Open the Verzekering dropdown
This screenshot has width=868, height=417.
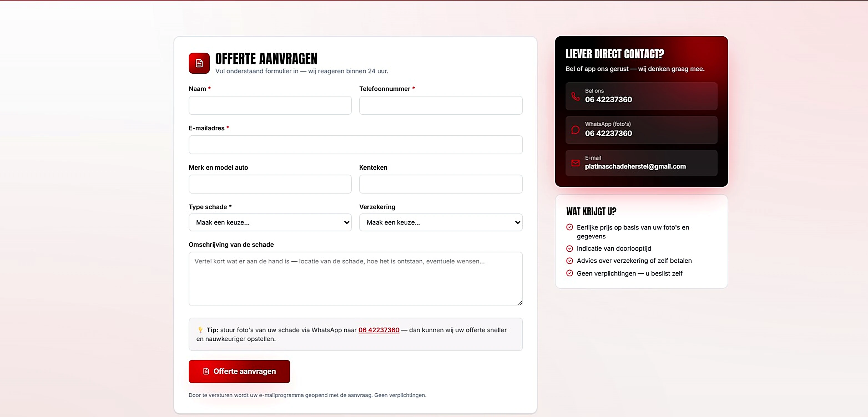(x=441, y=222)
